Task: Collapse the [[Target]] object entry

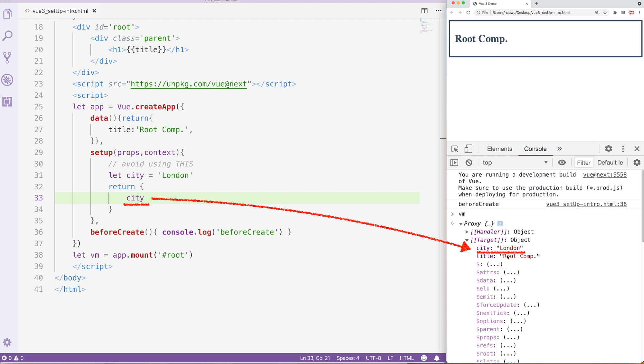Action: click(x=467, y=240)
